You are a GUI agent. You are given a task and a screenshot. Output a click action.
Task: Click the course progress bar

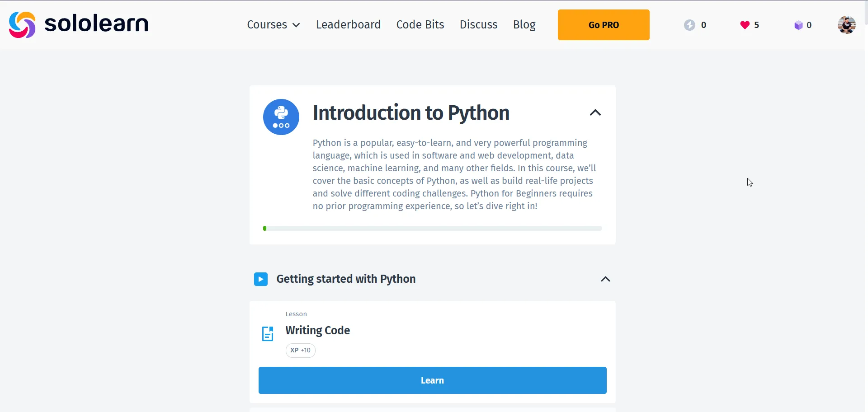point(432,228)
